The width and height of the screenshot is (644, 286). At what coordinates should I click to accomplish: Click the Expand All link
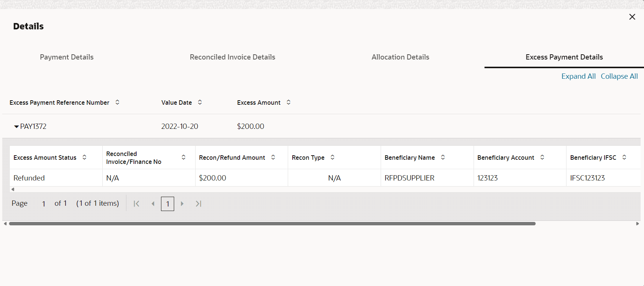pyautogui.click(x=579, y=76)
